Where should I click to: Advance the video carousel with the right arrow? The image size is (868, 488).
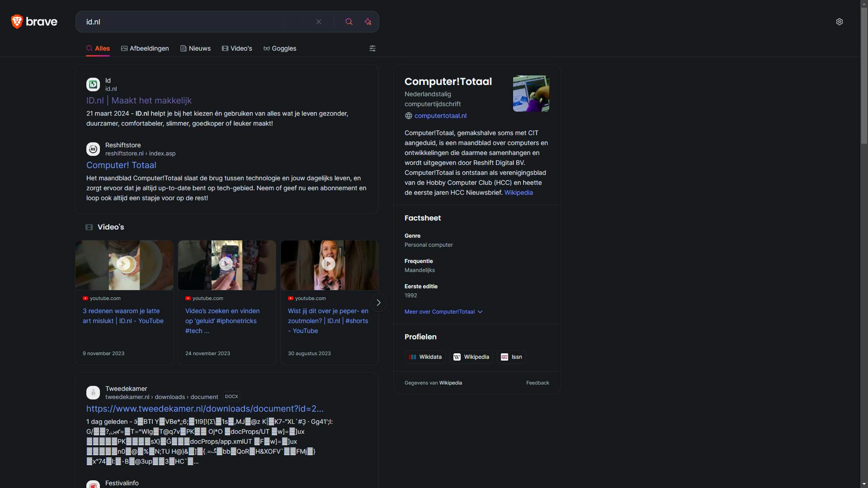(378, 303)
